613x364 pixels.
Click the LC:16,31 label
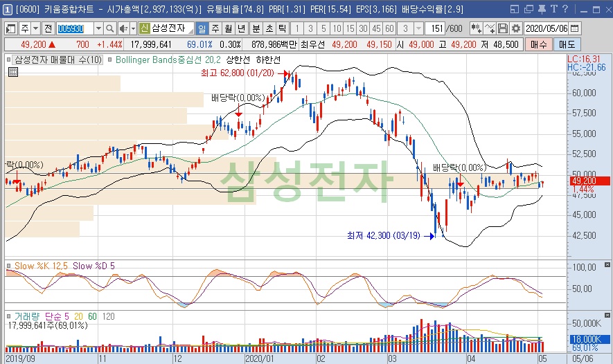[584, 59]
